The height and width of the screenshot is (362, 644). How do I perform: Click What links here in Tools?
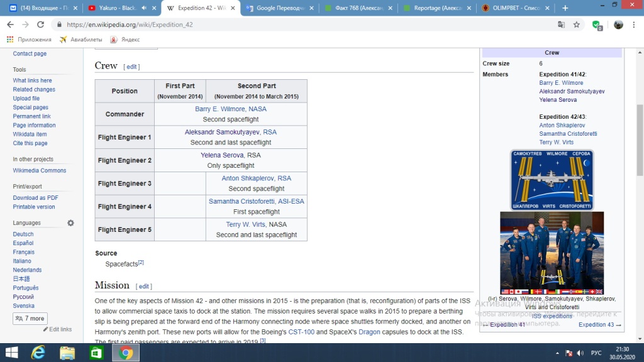[x=32, y=80]
